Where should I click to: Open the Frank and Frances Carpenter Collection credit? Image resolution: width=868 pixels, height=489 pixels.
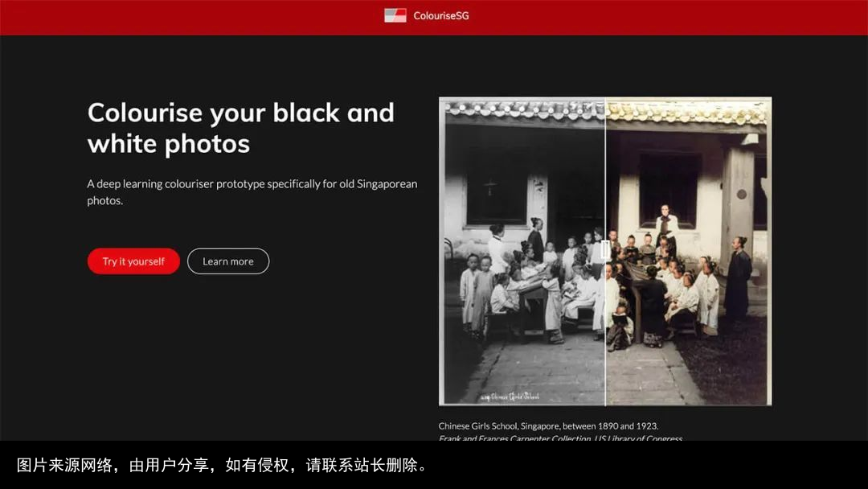coord(560,438)
